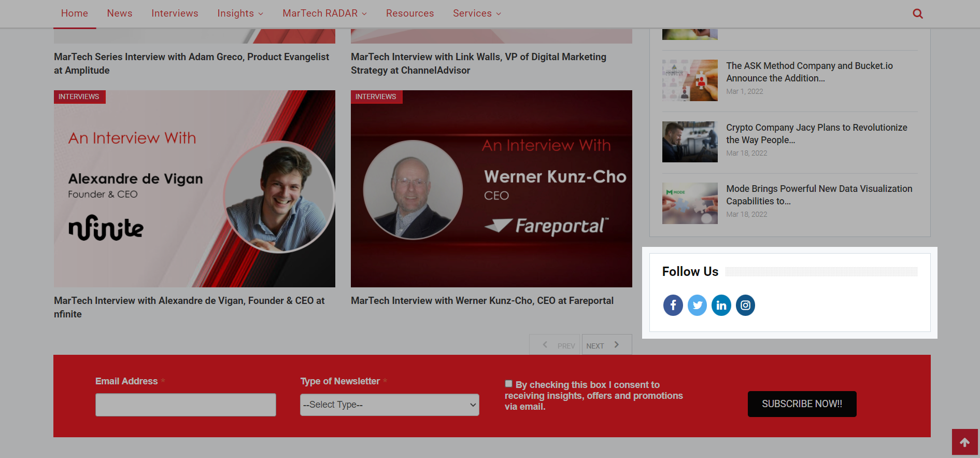Open Mode Brings Powerful Data Visualization article
The height and width of the screenshot is (458, 980).
[819, 195]
